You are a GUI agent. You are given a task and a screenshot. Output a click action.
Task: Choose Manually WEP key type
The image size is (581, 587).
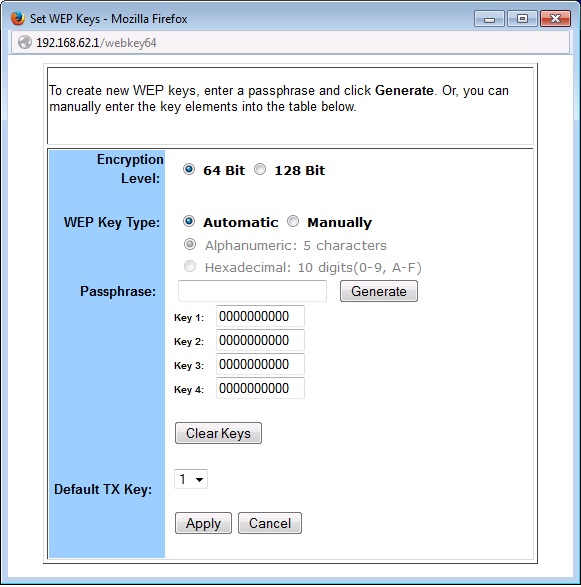[x=293, y=221]
